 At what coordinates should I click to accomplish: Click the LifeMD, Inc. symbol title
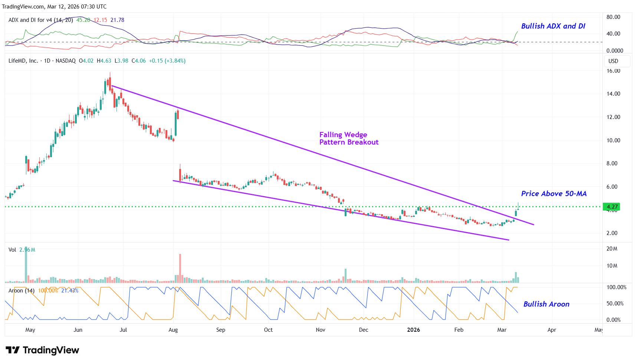point(23,61)
